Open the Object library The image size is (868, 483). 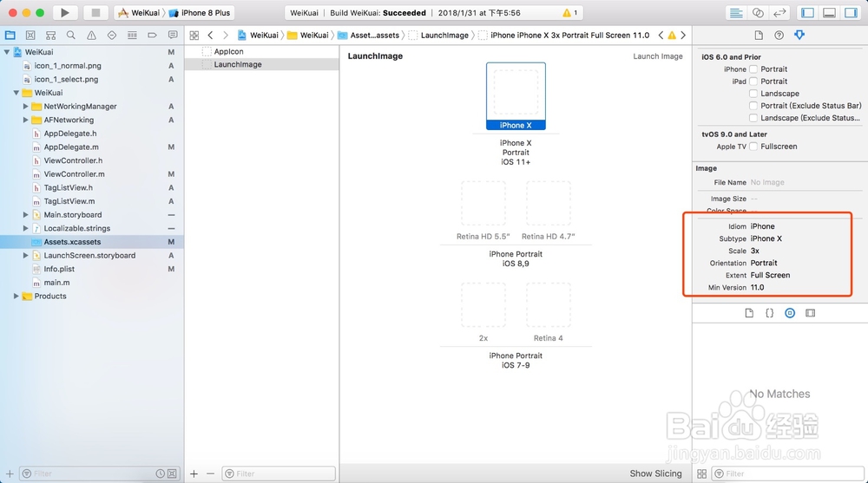click(790, 313)
